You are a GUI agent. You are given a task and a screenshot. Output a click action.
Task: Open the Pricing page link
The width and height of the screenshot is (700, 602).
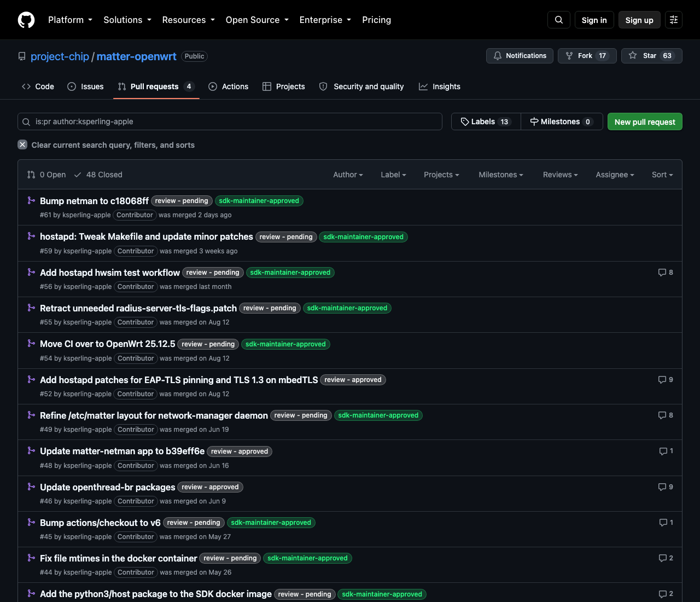[x=376, y=20]
